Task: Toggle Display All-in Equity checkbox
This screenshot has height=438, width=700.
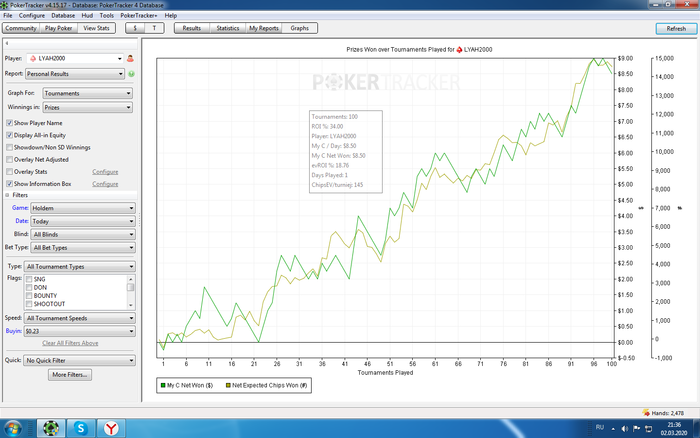Action: (9, 135)
